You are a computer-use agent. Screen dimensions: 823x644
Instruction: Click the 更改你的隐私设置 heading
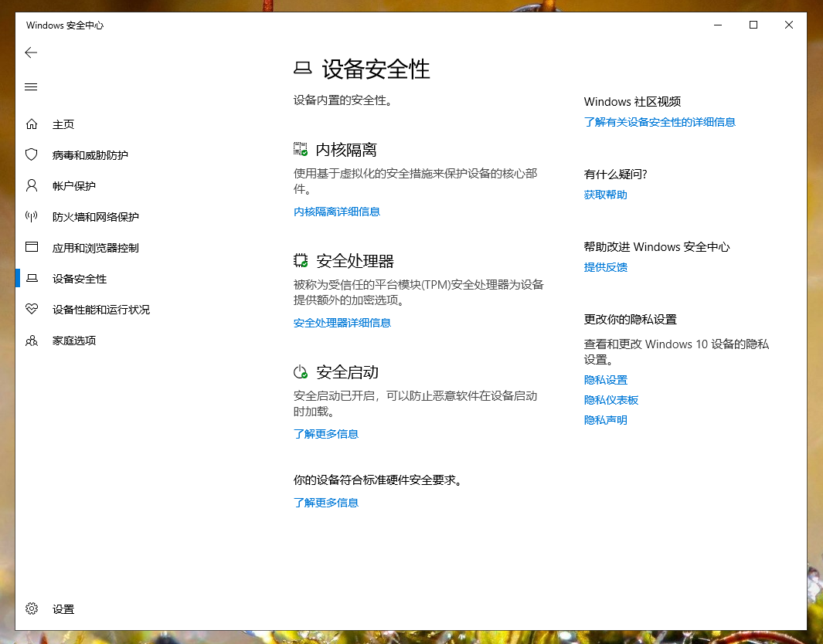coord(631,320)
